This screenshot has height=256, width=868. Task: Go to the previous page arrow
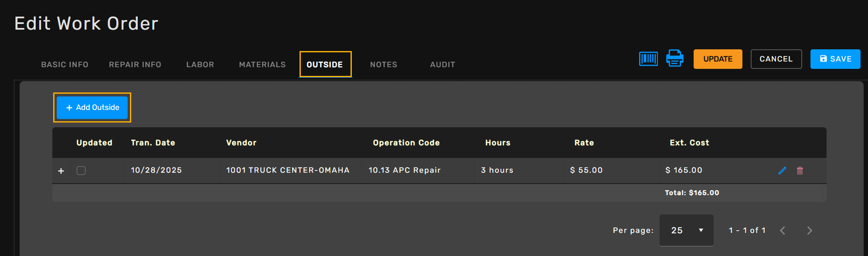[x=783, y=230]
